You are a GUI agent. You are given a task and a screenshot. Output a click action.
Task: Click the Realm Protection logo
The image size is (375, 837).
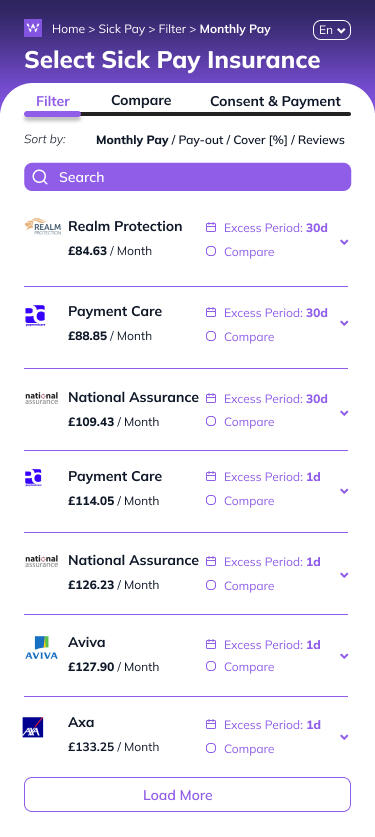tap(43, 227)
